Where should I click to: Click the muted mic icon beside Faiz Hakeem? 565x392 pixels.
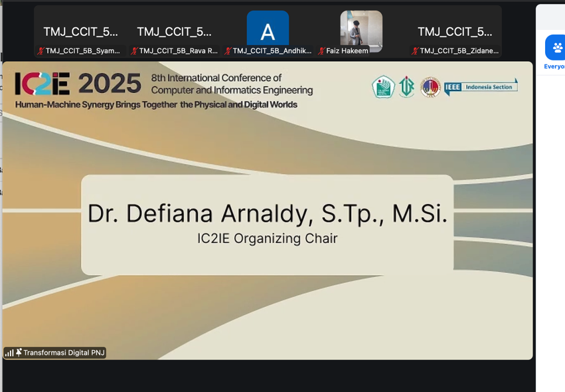[x=322, y=51]
